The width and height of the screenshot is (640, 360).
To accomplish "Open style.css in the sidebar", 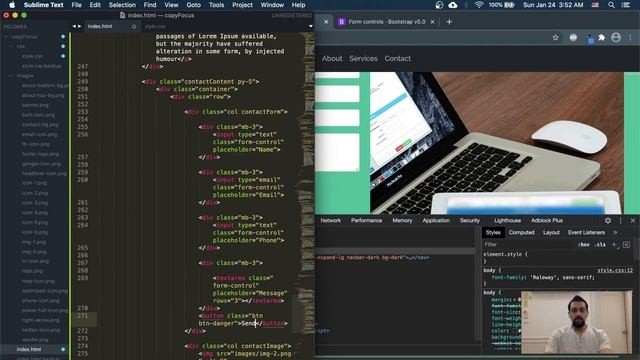I will pos(32,56).
